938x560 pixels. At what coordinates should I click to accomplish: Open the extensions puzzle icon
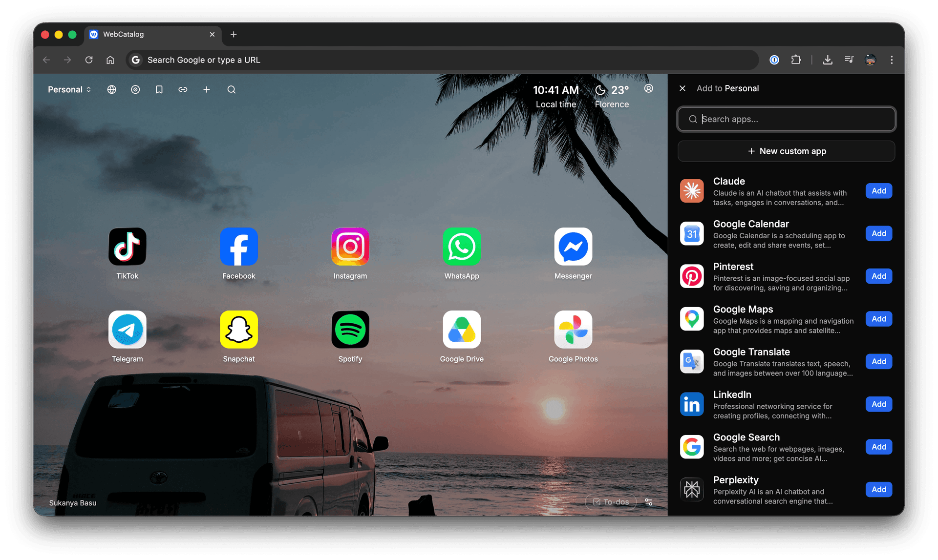[x=796, y=60]
